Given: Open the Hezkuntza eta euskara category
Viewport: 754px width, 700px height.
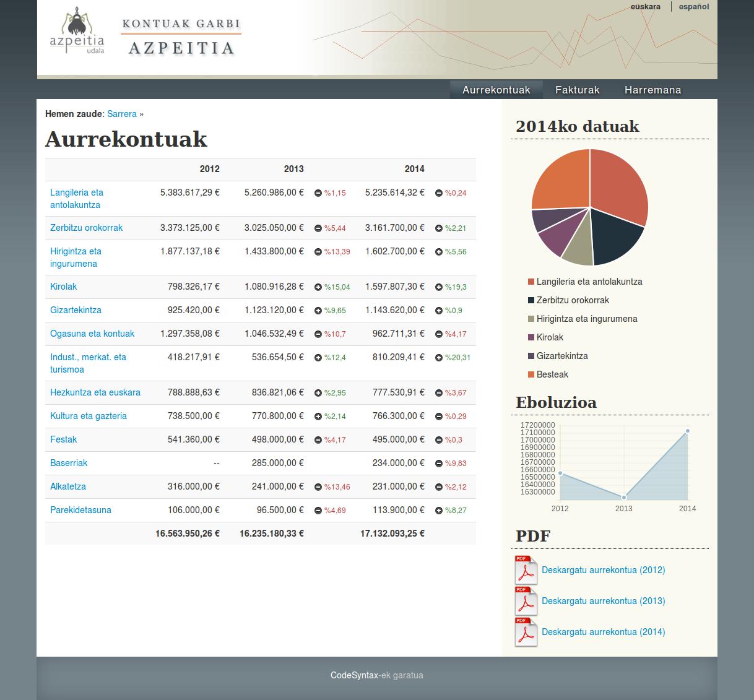Looking at the screenshot, I should [95, 392].
